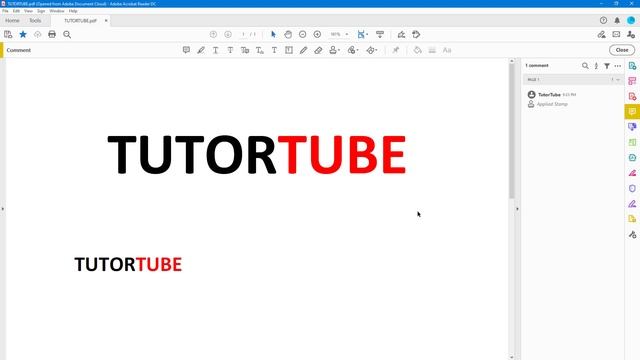This screenshot has height=360, width=640.
Task: Filter comments with the funnel icon
Action: pos(607,66)
